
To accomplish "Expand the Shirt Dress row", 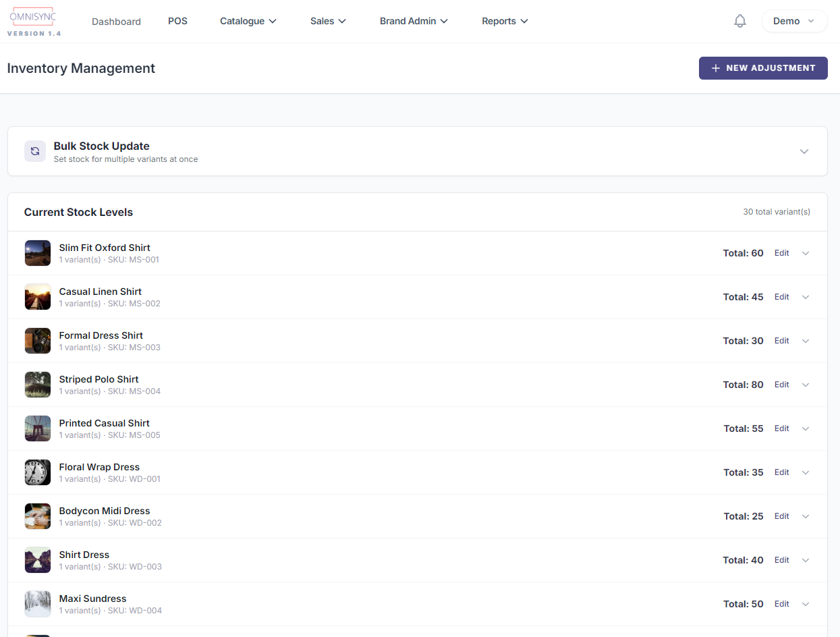I will 805,560.
